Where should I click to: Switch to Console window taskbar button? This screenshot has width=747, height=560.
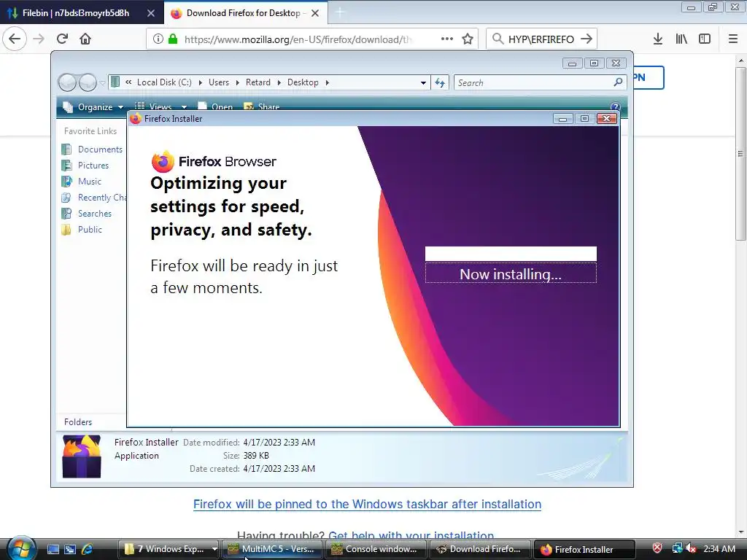pyautogui.click(x=376, y=549)
